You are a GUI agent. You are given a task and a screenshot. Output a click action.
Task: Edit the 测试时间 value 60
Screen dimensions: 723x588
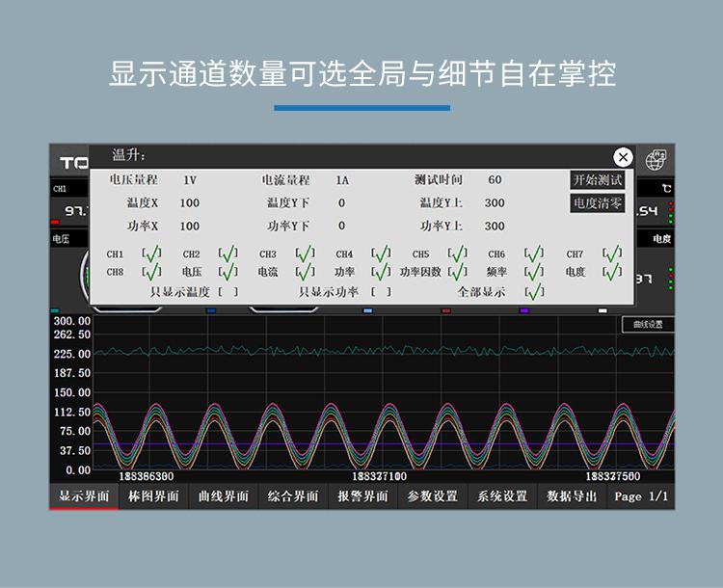[x=495, y=180]
